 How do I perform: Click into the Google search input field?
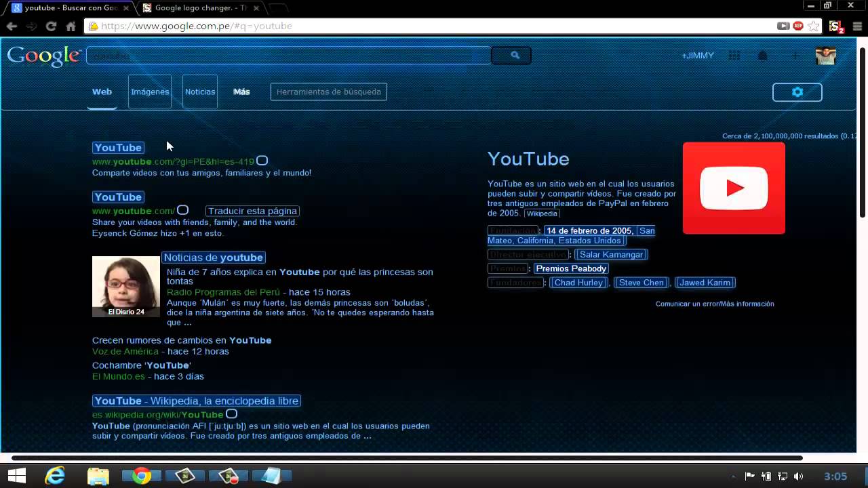click(289, 56)
